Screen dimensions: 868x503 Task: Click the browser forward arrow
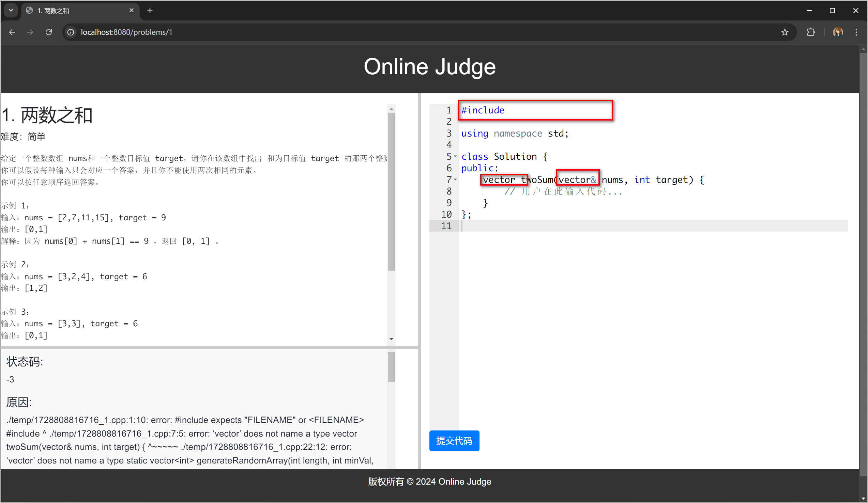click(x=30, y=32)
